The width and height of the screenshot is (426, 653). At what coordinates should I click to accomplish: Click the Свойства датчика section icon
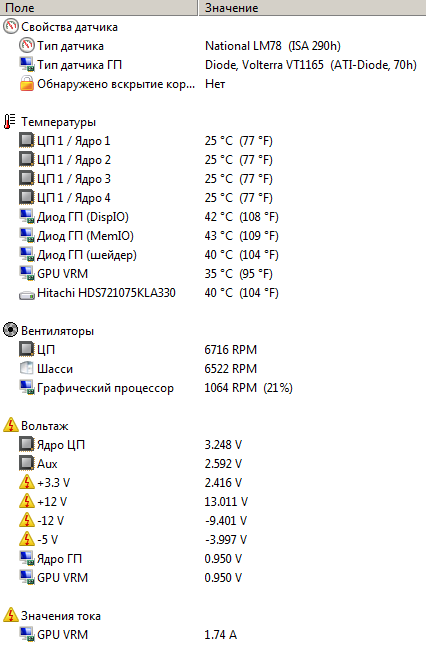(10, 27)
